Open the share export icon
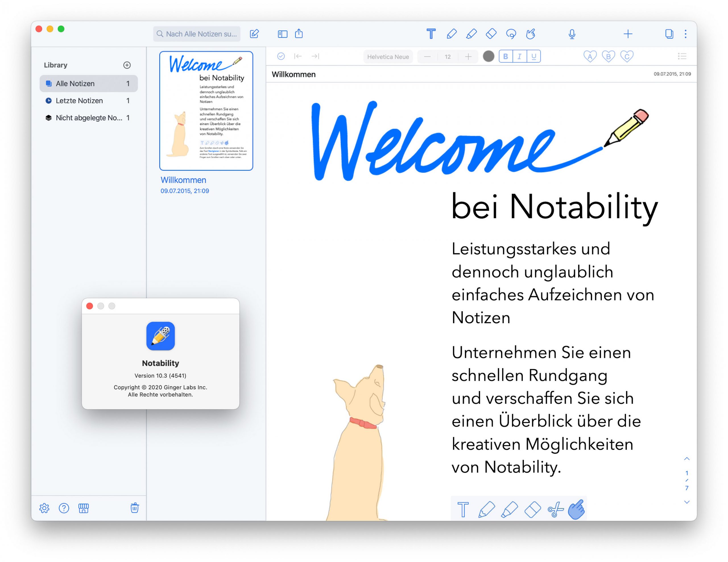728x562 pixels. pyautogui.click(x=299, y=33)
